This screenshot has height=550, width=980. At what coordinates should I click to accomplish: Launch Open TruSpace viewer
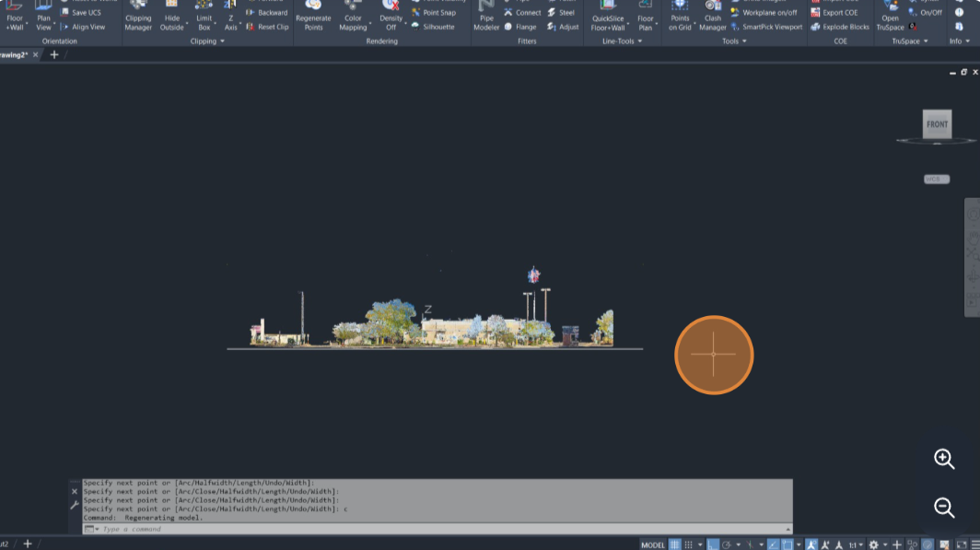tap(890, 17)
